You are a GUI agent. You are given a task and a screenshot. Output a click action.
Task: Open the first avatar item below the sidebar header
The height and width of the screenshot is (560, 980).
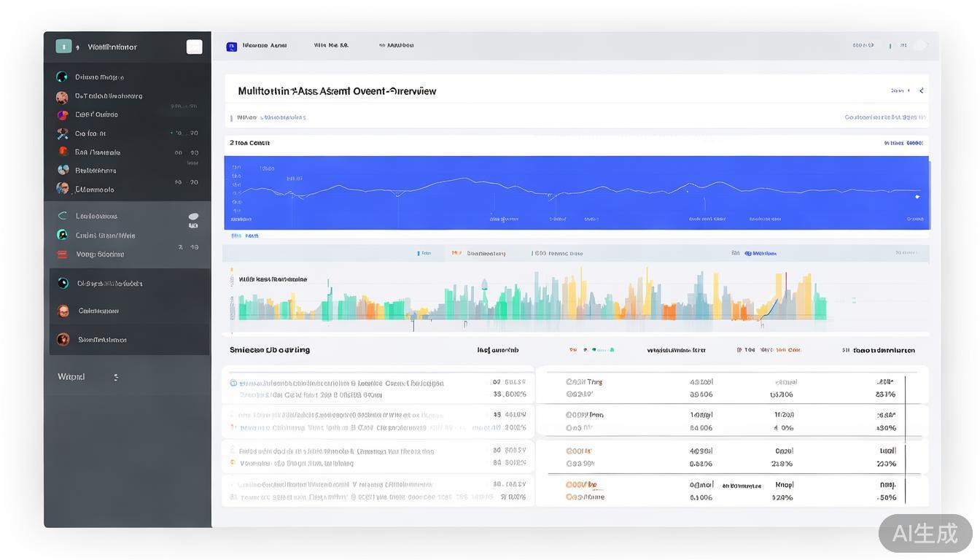(x=62, y=96)
